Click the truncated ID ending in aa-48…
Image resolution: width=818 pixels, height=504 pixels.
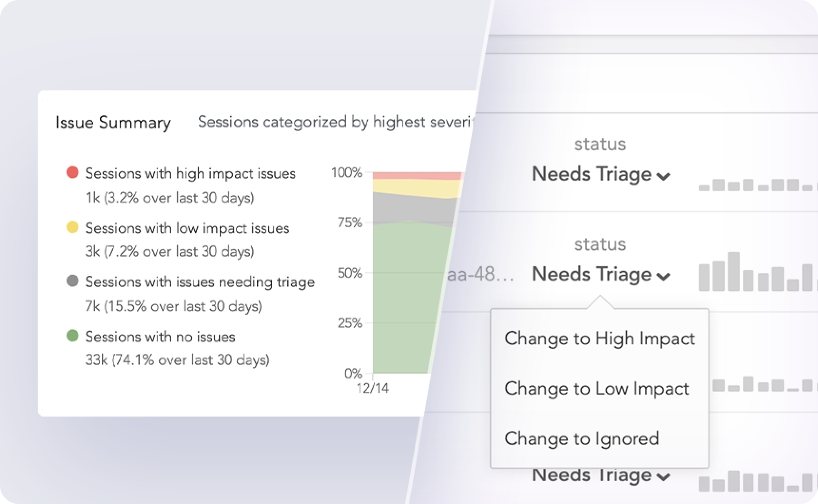coord(480,275)
